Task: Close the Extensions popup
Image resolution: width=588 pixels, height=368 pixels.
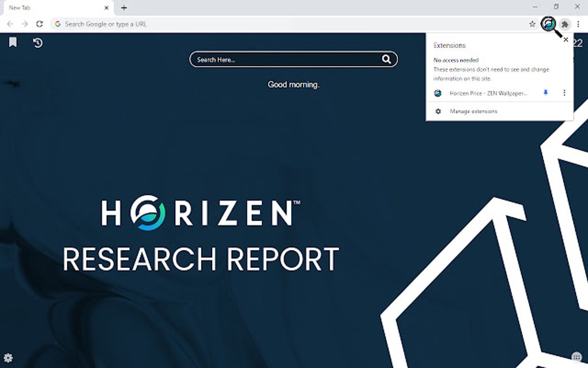Action: click(x=566, y=40)
